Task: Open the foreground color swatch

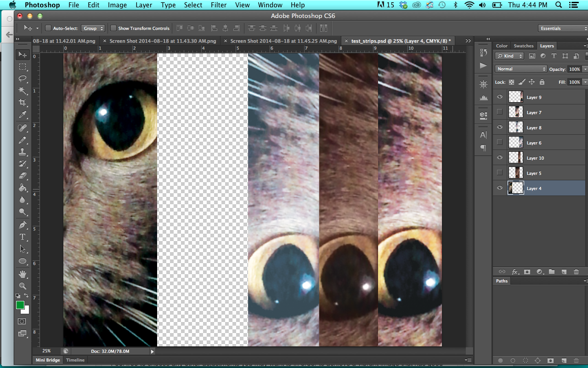Action: (20, 305)
